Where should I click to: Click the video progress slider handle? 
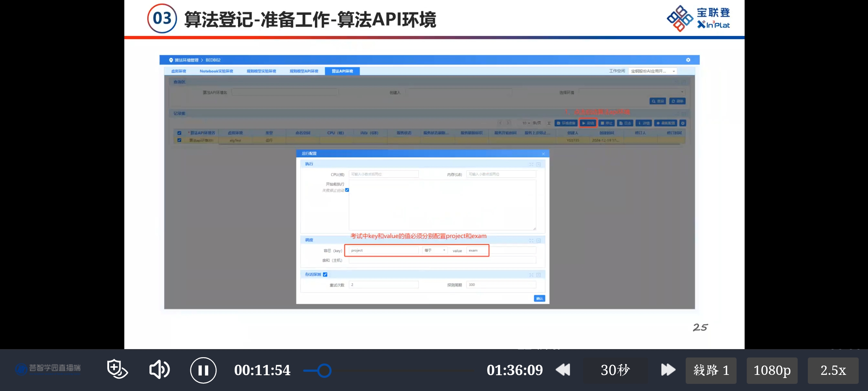(325, 371)
